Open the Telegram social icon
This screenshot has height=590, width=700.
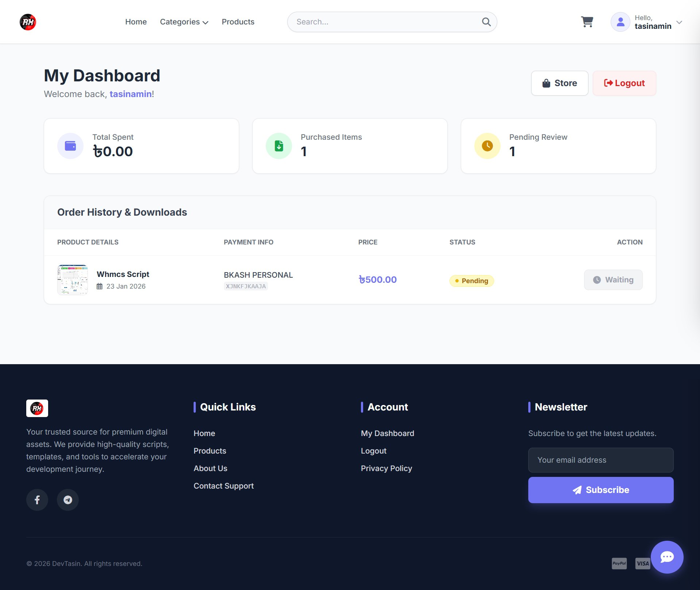pos(68,500)
